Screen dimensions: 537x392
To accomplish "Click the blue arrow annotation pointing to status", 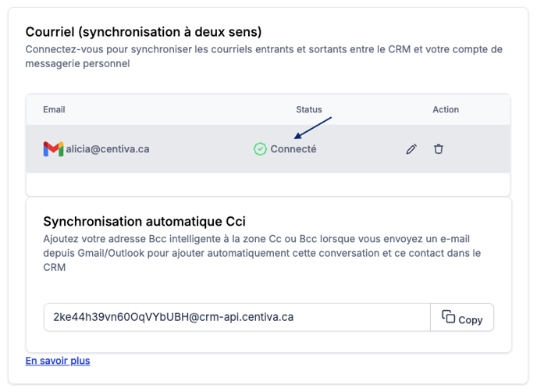I will [313, 128].
